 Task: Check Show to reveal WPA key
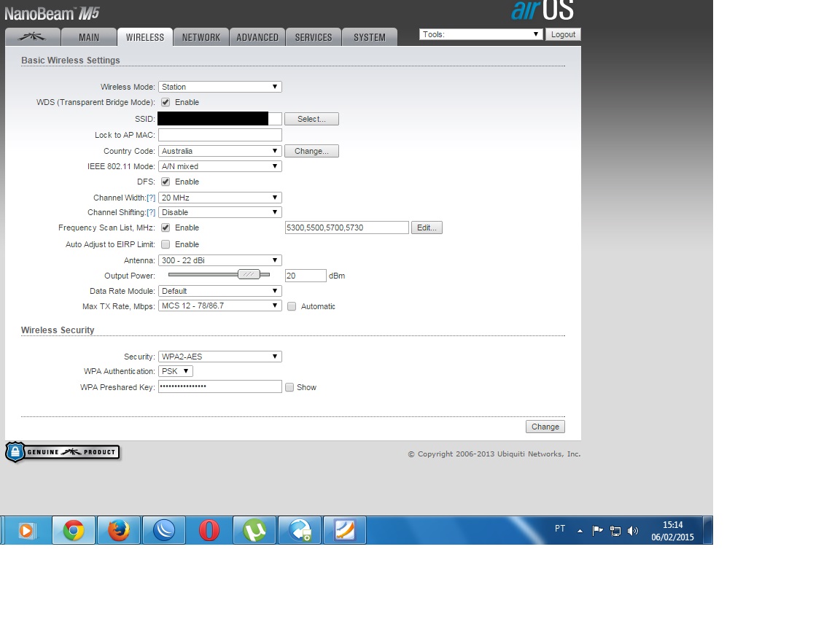[x=289, y=387]
